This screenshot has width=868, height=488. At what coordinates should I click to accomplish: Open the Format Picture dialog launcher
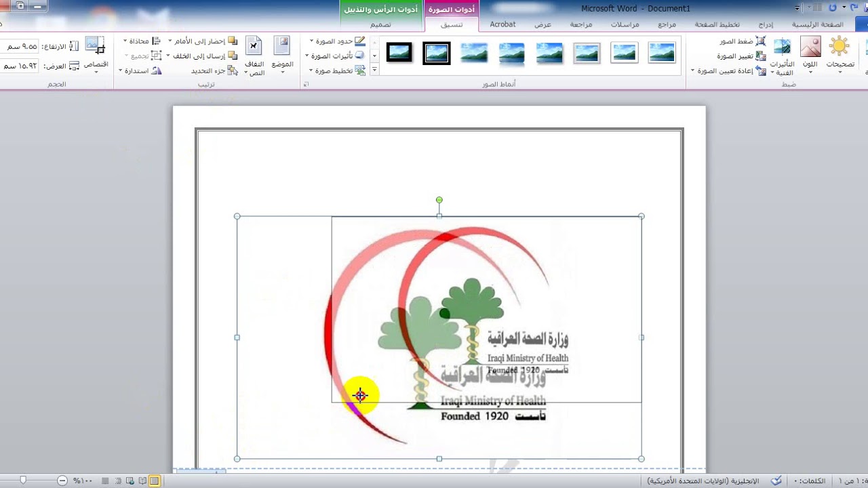(x=306, y=84)
